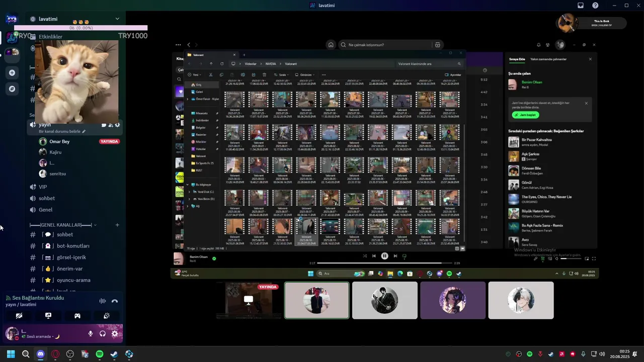Open the önerim-var channel
Screen dimensions: 644x362
coord(74,268)
